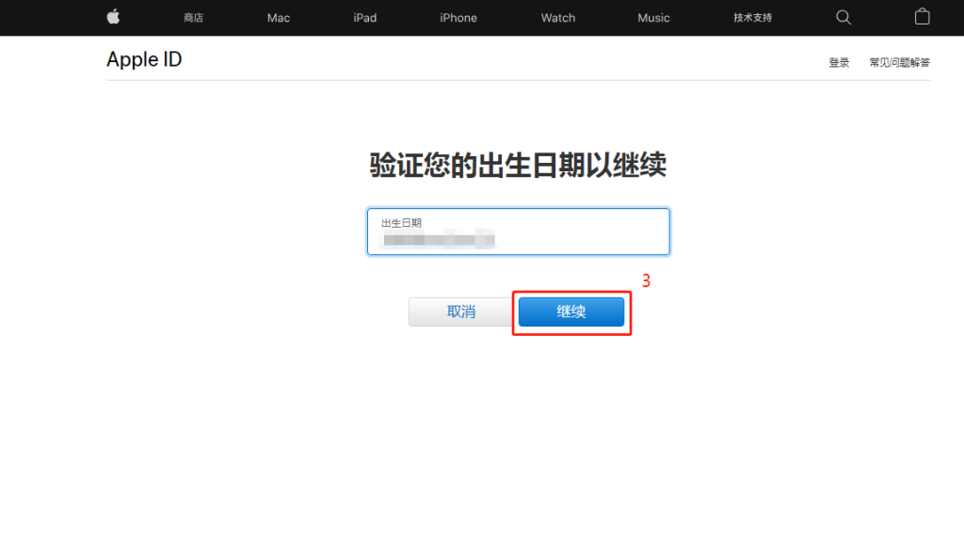Open the 商店 store menu item

193,18
